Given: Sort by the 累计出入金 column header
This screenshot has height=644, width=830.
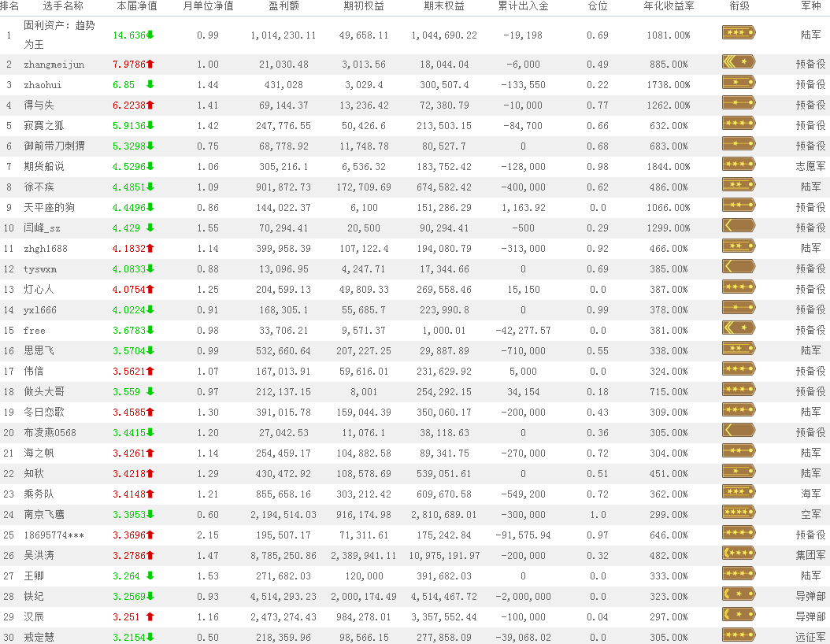Looking at the screenshot, I should pos(523,6).
